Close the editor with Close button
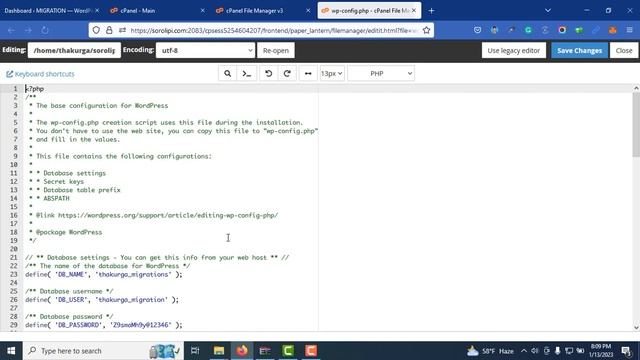 pos(624,51)
